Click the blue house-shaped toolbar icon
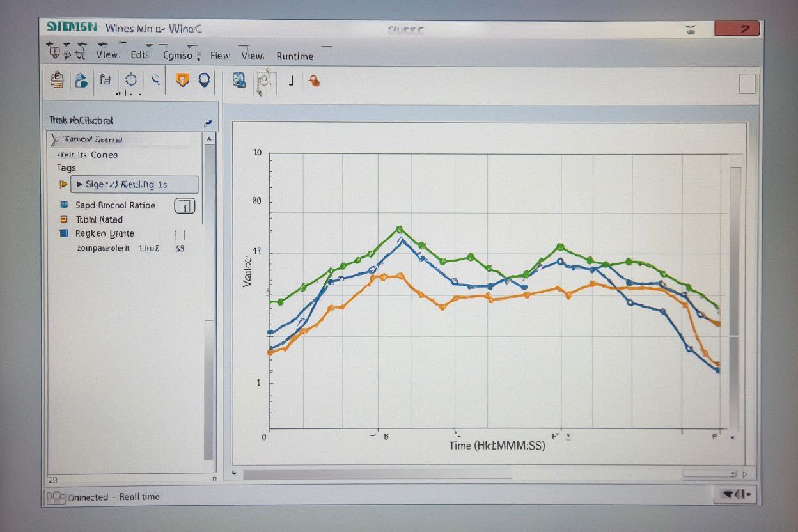798x532 pixels. 81,80
